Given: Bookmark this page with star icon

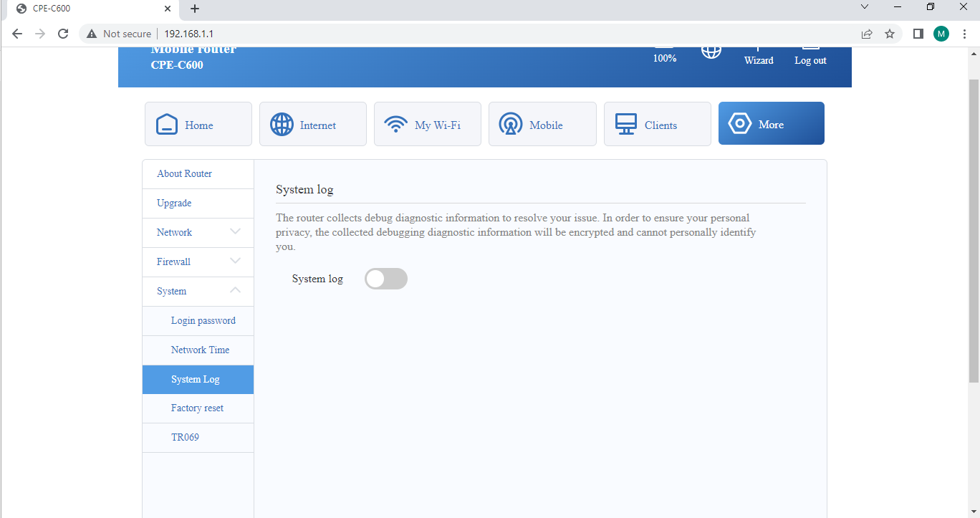Looking at the screenshot, I should [x=890, y=34].
